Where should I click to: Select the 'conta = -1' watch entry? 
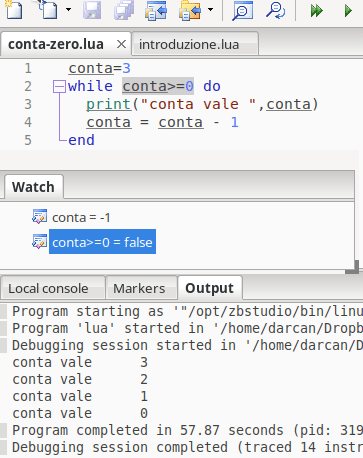[x=81, y=218]
